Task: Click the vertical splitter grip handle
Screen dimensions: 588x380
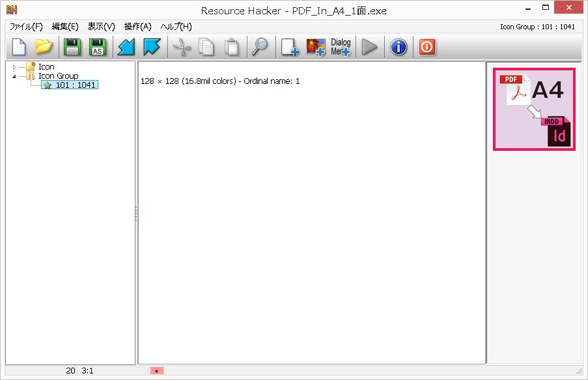Action: click(136, 213)
